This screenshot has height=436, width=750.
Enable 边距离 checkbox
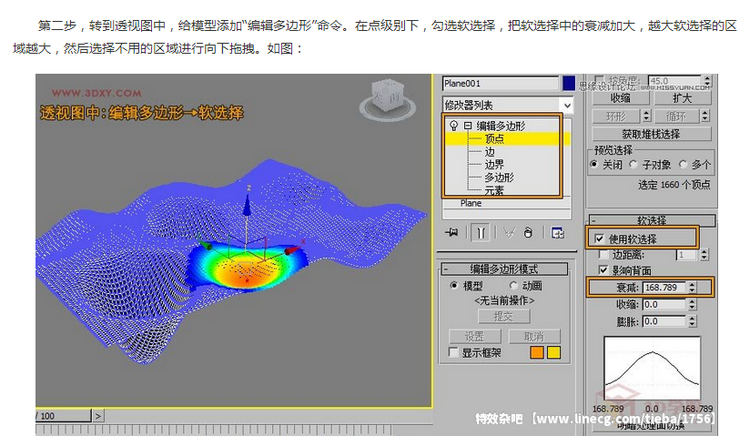(604, 255)
